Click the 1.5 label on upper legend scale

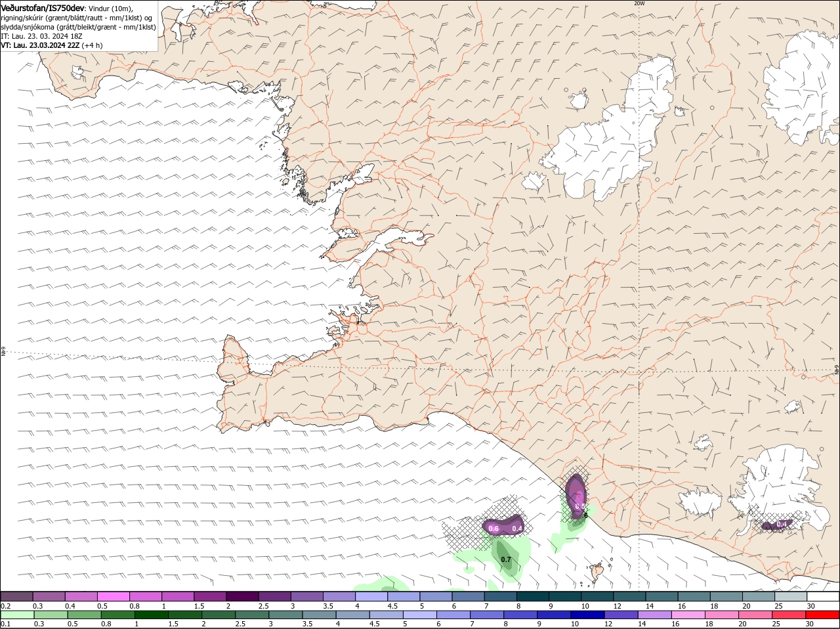tap(199, 606)
